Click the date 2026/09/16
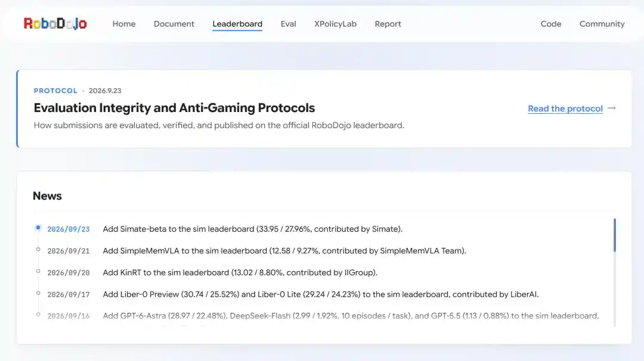 [x=68, y=316]
